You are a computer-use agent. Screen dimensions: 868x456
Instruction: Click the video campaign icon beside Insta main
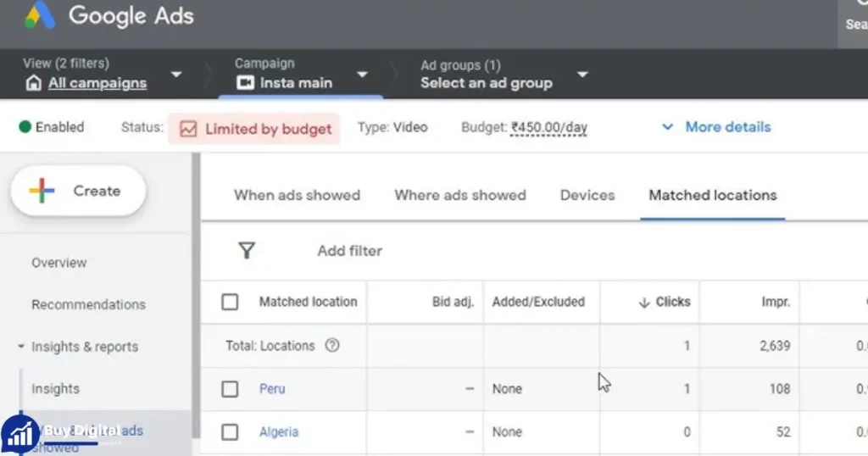245,83
